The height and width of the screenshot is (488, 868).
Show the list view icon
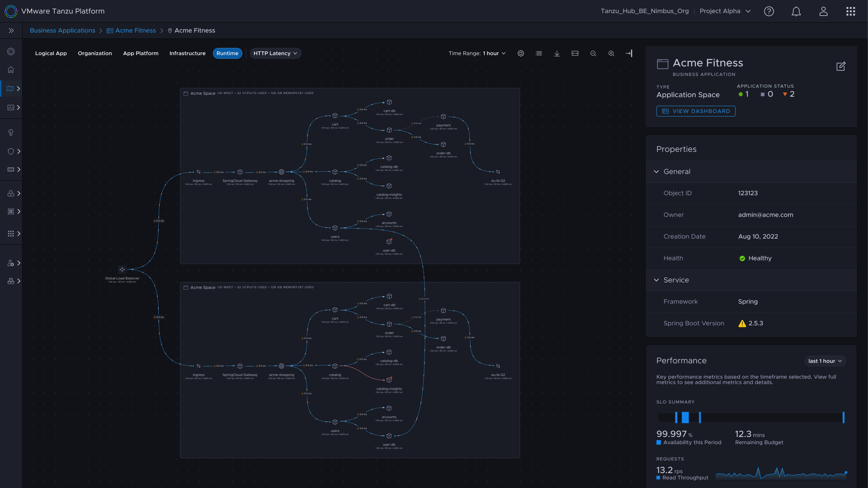pos(539,53)
